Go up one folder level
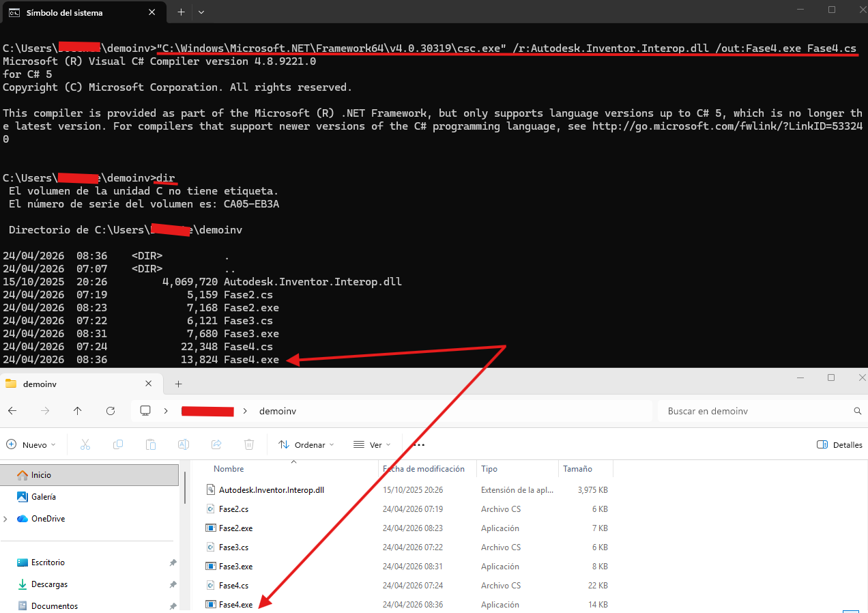868x613 pixels. [x=78, y=411]
